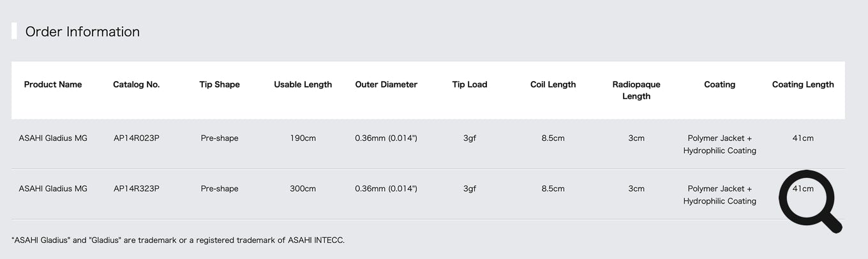Click the Tip Load column header
This screenshot has height=259, width=868.
pyautogui.click(x=470, y=84)
